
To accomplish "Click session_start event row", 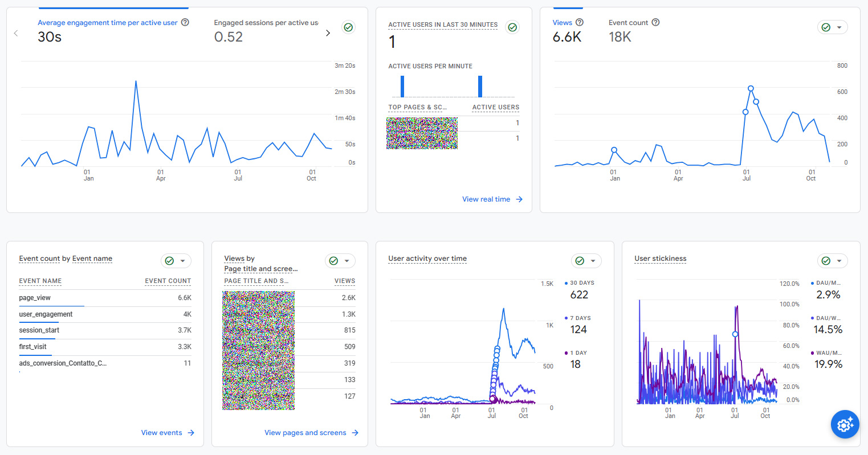I will tap(105, 330).
